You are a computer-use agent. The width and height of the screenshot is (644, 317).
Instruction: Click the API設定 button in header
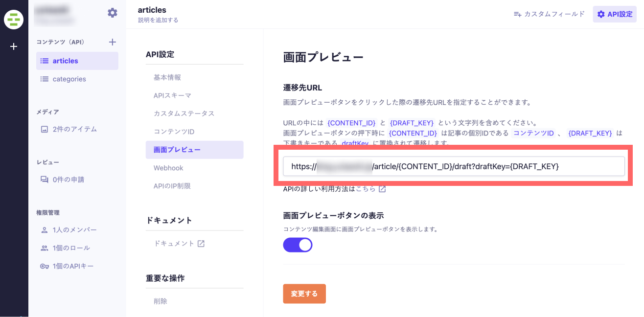(x=615, y=14)
